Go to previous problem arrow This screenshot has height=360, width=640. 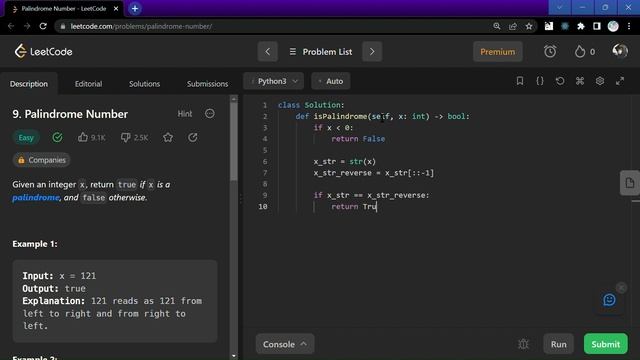coord(268,51)
